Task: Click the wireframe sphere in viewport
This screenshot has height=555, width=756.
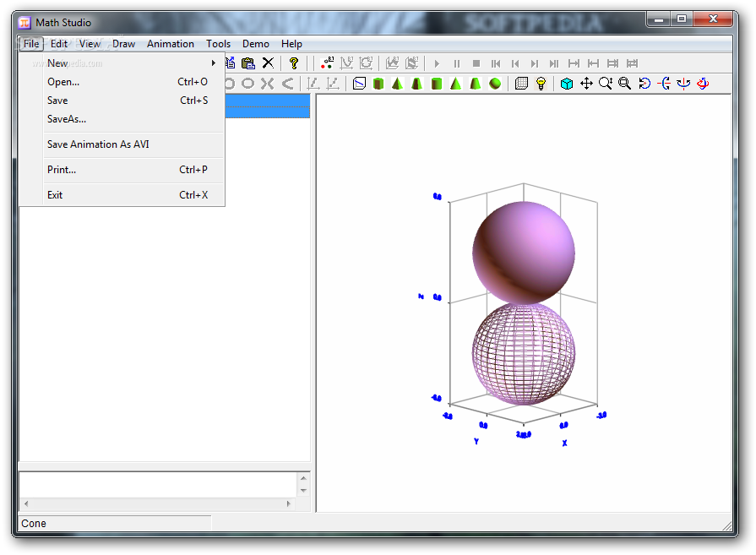Action: pyautogui.click(x=524, y=354)
